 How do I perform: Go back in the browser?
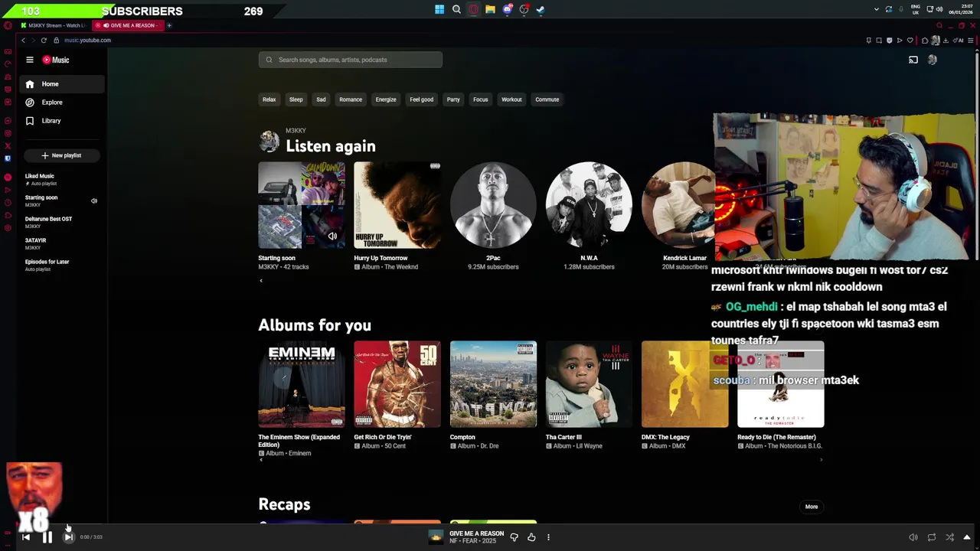point(23,40)
